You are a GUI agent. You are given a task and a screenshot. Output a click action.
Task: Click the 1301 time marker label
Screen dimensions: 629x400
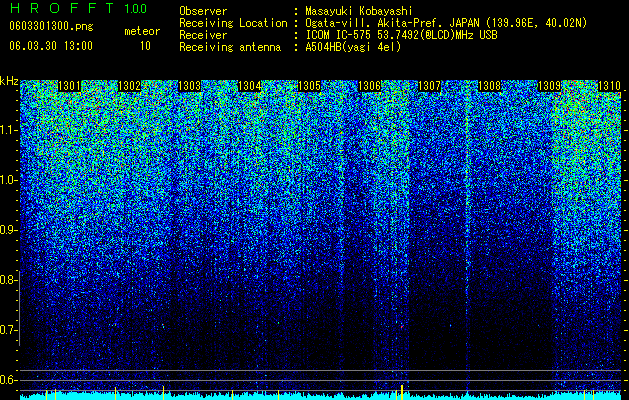point(70,86)
